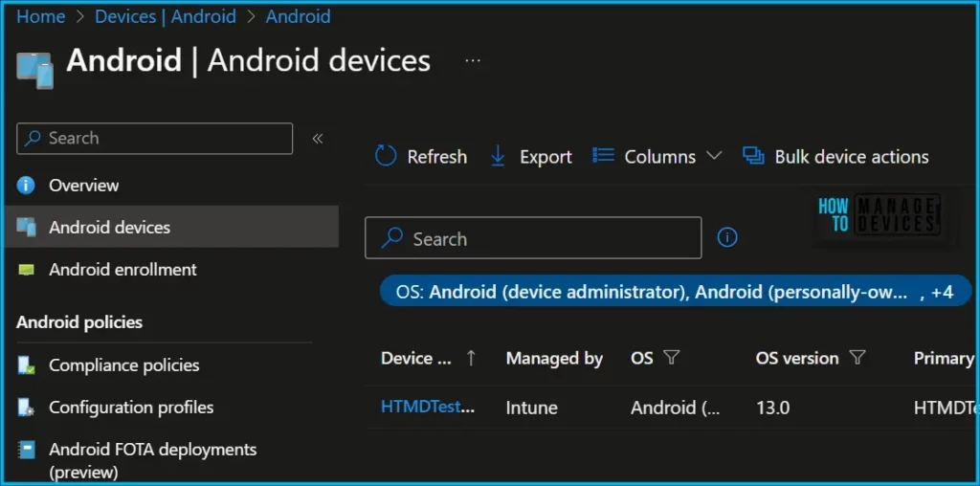Click the OS column header text
Image resolution: width=980 pixels, height=486 pixels.
(641, 359)
